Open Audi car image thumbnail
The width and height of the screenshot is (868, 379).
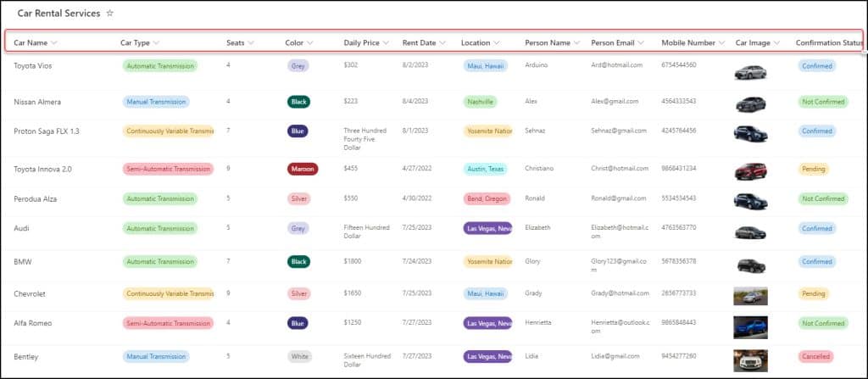point(750,232)
